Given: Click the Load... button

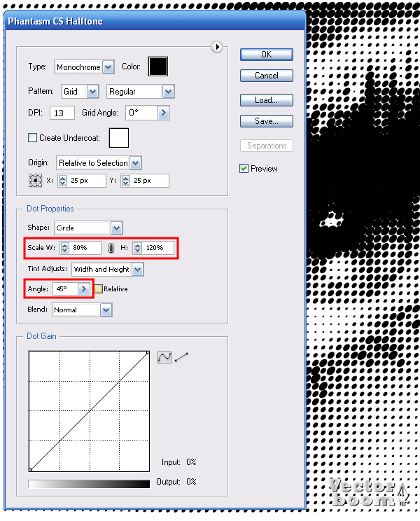Looking at the screenshot, I should tap(267, 100).
